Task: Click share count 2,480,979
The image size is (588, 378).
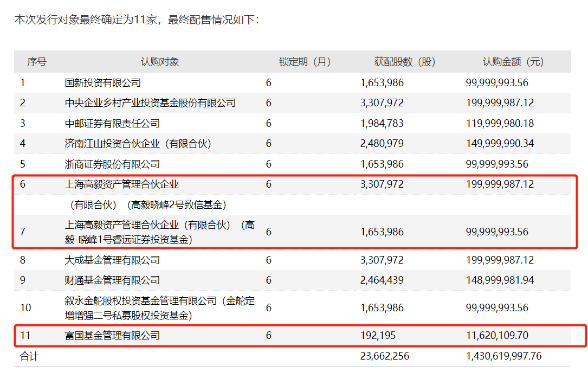Action: (x=382, y=143)
